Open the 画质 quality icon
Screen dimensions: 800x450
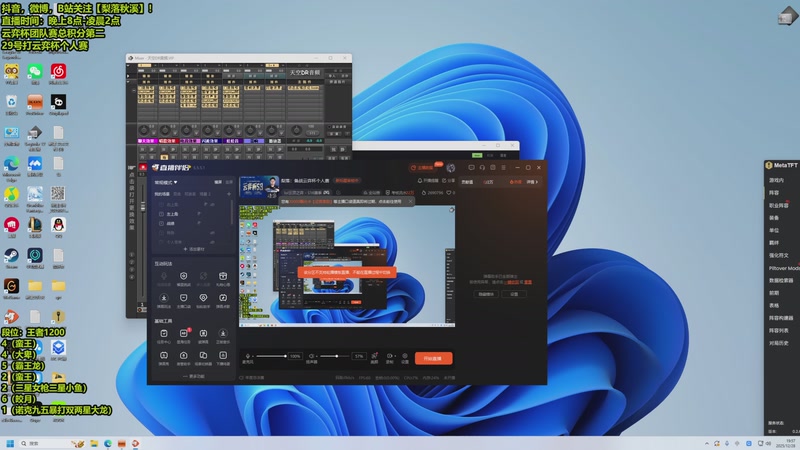[x=374, y=358]
